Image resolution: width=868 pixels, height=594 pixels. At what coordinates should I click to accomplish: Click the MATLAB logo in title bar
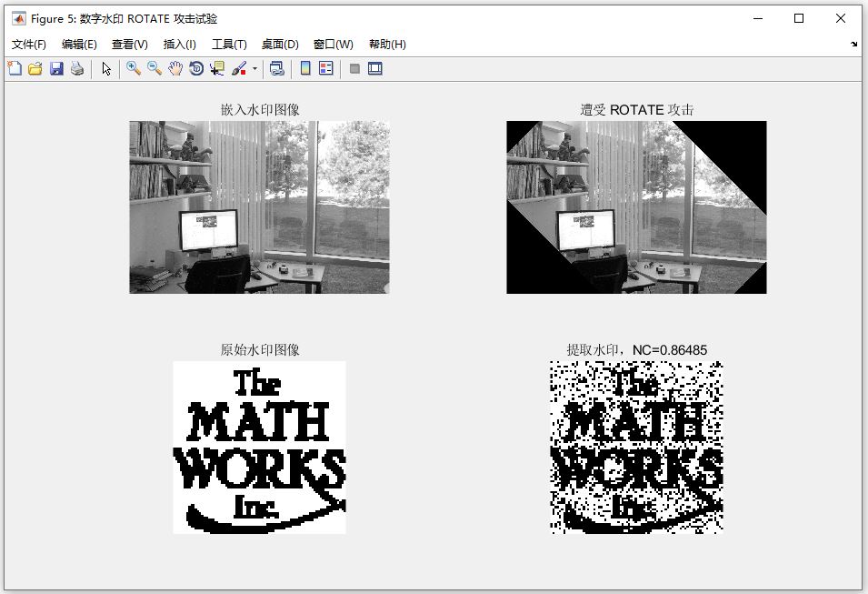[x=19, y=19]
